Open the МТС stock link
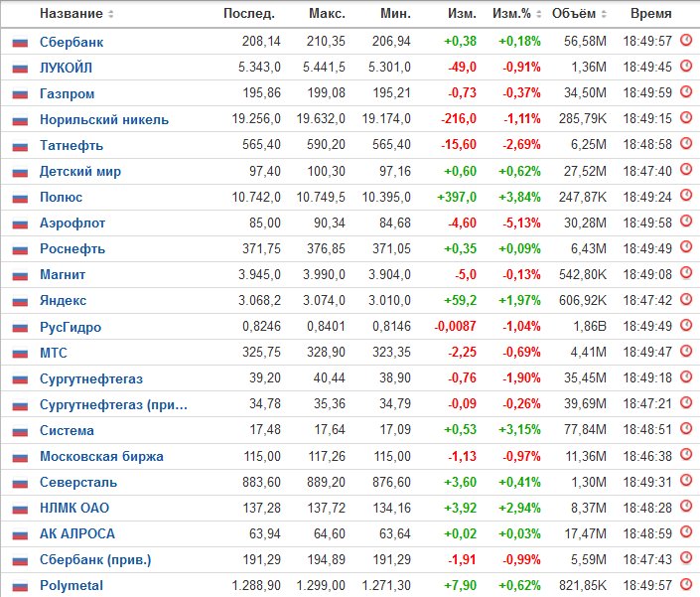 (54, 353)
